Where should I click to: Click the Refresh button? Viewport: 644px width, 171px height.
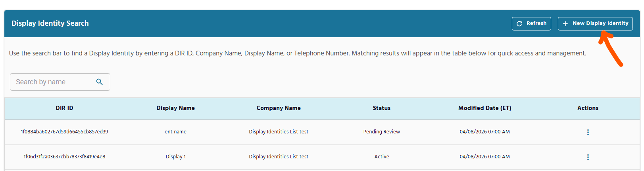531,24
